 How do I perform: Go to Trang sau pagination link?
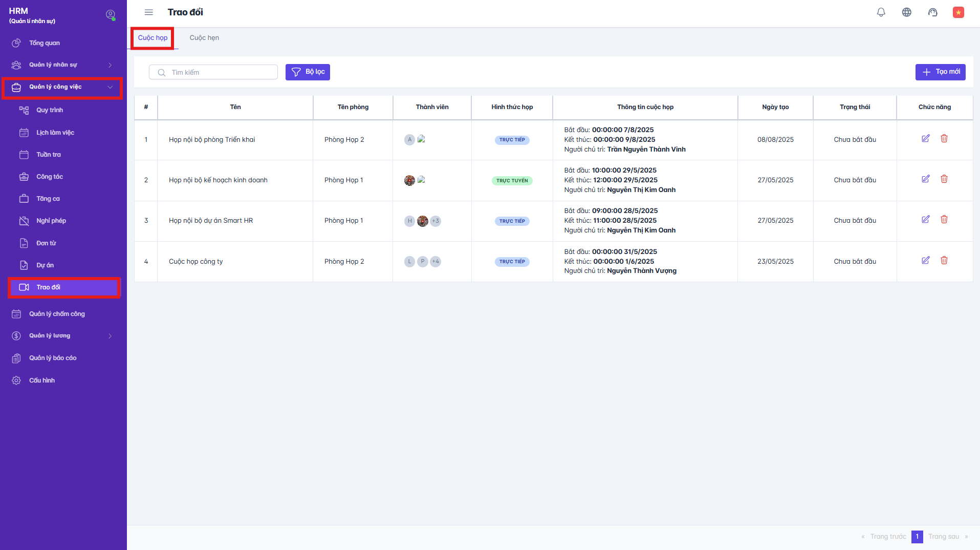[x=944, y=537]
